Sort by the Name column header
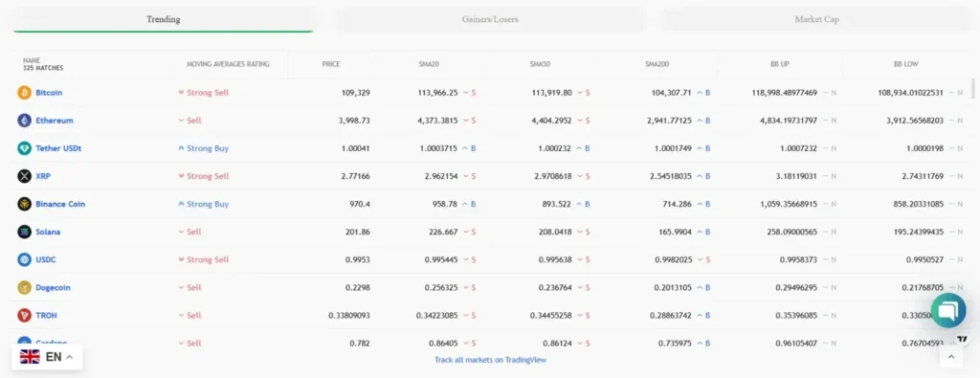Screen dimensions: 980x378 point(43,64)
